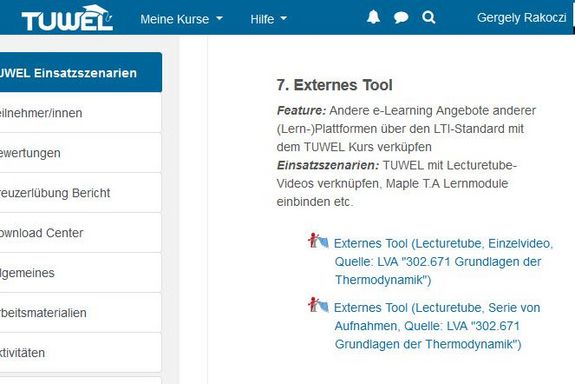Jump to Aktivitäten section in sidebar

click(81, 353)
